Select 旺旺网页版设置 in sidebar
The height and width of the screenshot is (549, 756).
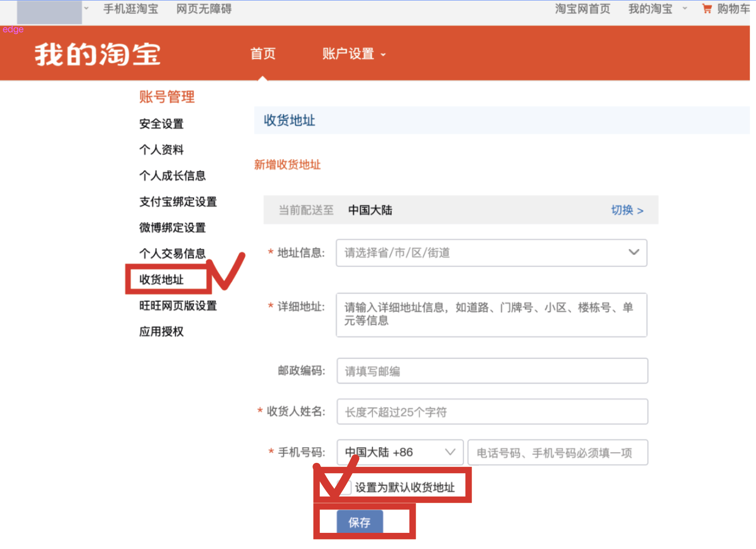[178, 306]
